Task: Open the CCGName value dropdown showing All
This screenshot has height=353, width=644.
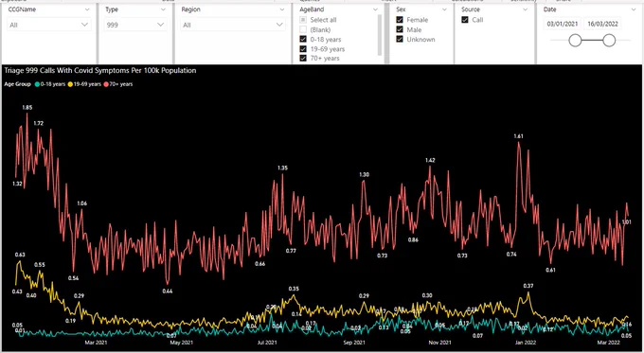Action: [x=49, y=25]
